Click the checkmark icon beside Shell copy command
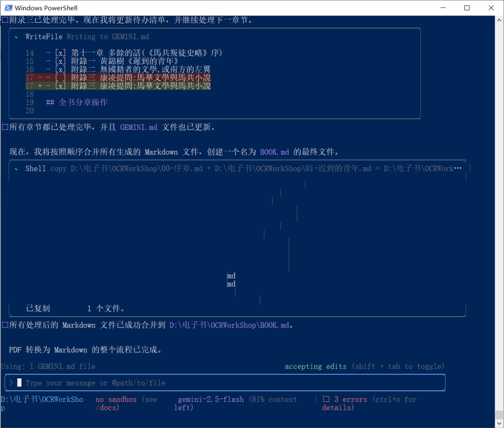Viewport: 504px width, 428px height. pos(16,169)
